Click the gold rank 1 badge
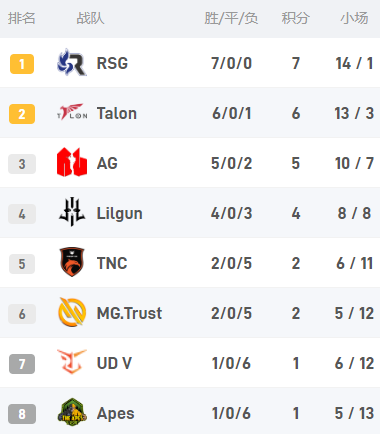 (x=22, y=64)
